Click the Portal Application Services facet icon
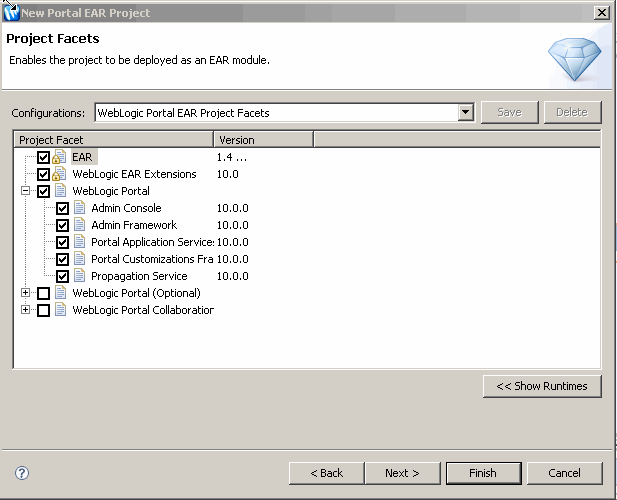 (79, 242)
